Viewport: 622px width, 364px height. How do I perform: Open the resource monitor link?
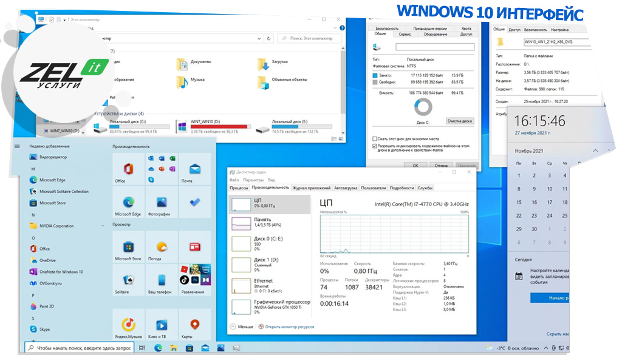click(290, 327)
